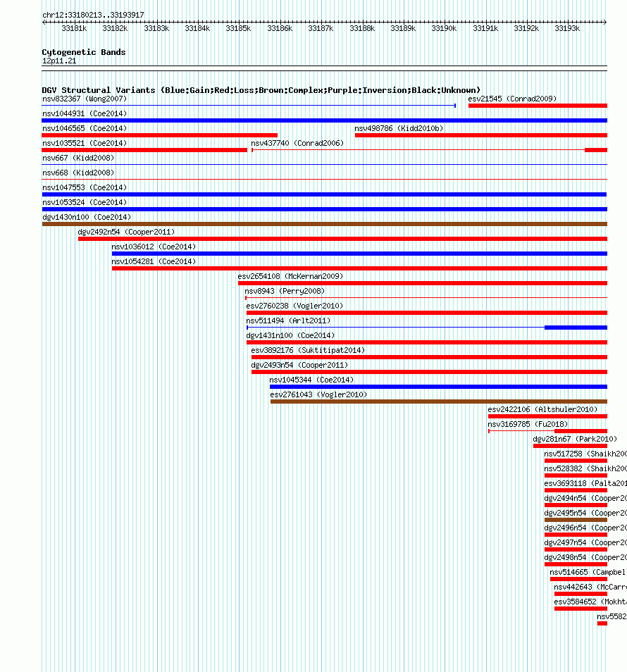
Task: Select the esv21545 (Conrad2009) red bar
Action: (538, 106)
